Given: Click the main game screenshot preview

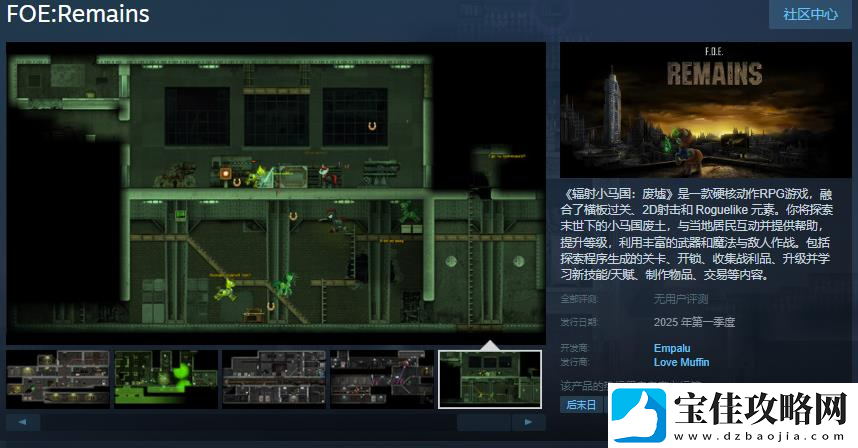Looking at the screenshot, I should pos(276,193).
